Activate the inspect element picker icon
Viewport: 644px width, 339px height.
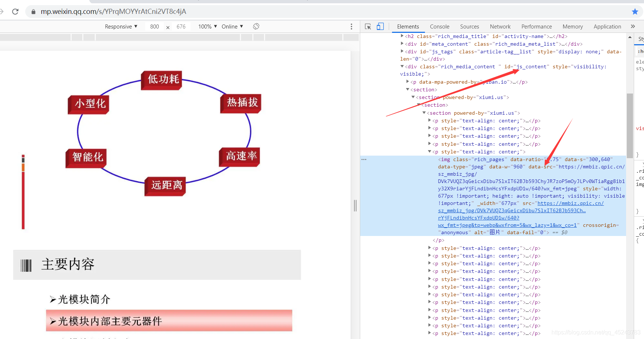(368, 26)
